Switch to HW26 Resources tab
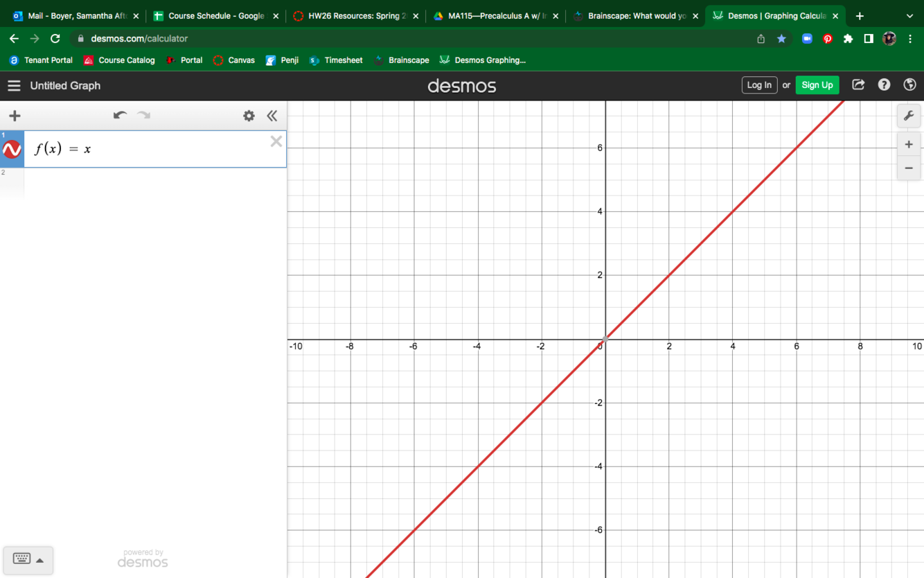 (355, 16)
